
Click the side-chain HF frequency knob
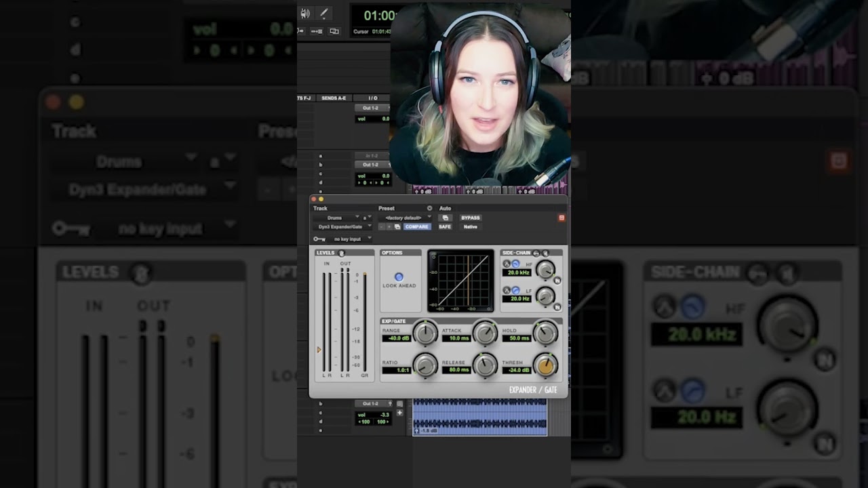[x=545, y=269]
